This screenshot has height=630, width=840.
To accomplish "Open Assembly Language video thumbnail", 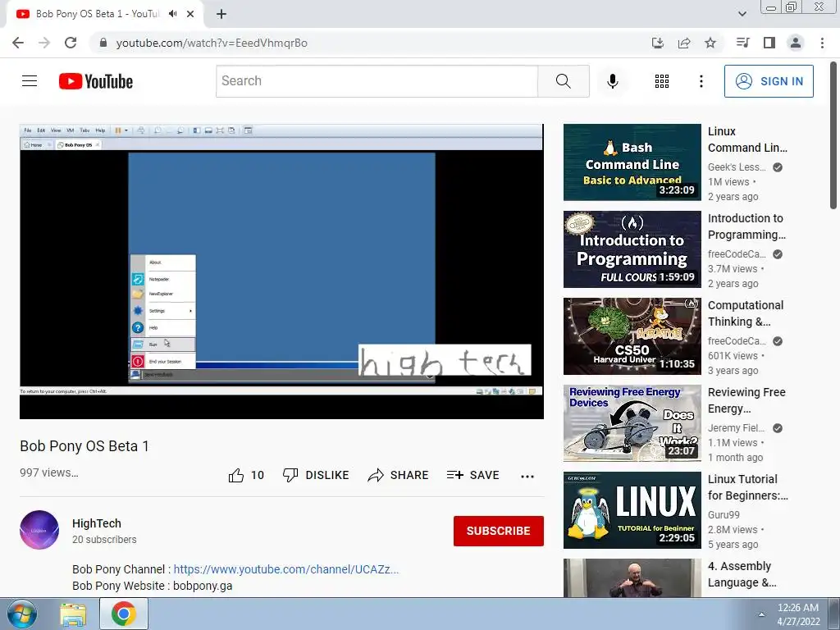I will click(632, 578).
